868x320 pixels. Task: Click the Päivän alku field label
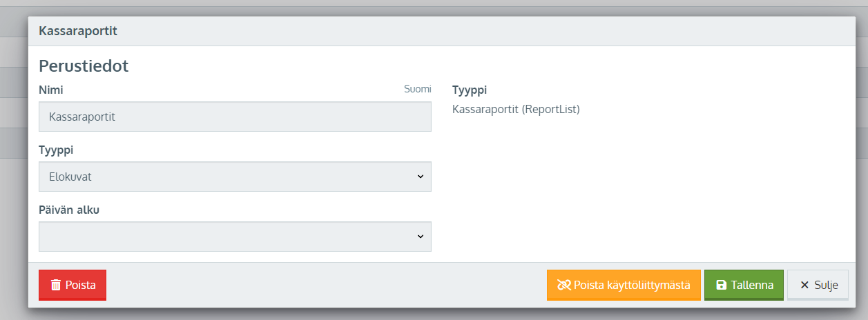click(x=69, y=210)
